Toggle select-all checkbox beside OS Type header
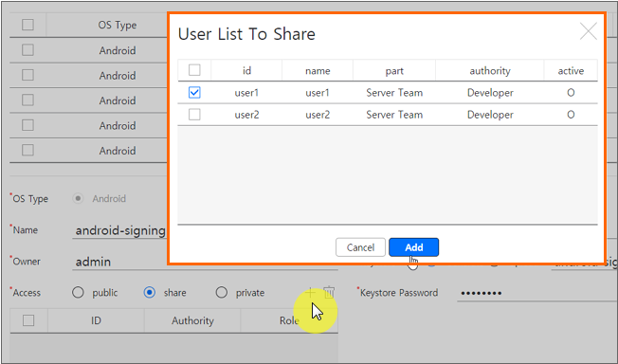The height and width of the screenshot is (364, 618). click(27, 25)
